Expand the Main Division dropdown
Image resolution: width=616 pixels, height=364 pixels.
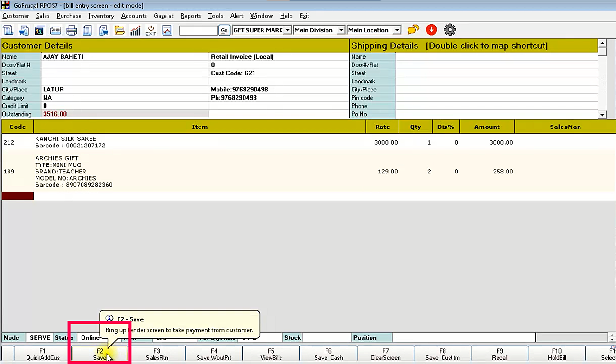coord(341,30)
